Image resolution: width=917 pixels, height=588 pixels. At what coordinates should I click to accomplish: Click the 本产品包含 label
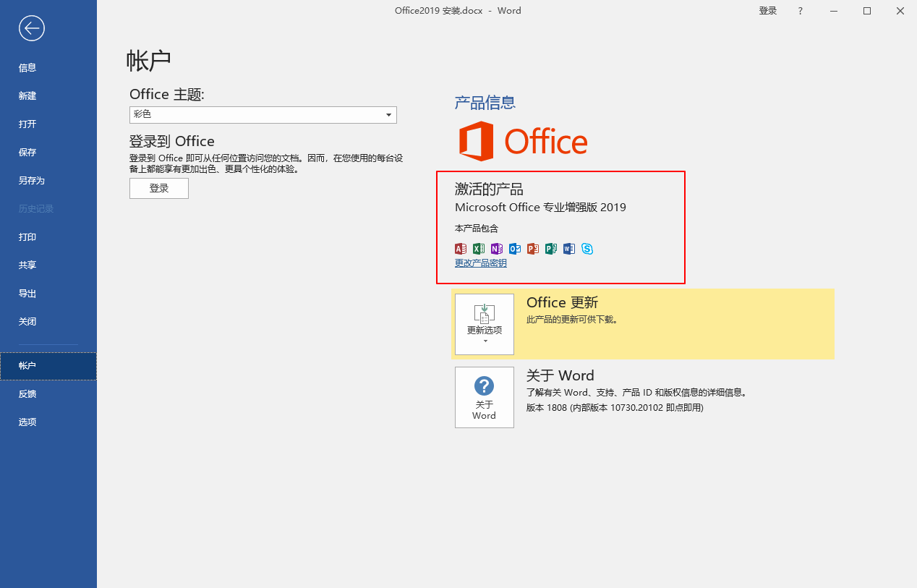click(477, 229)
